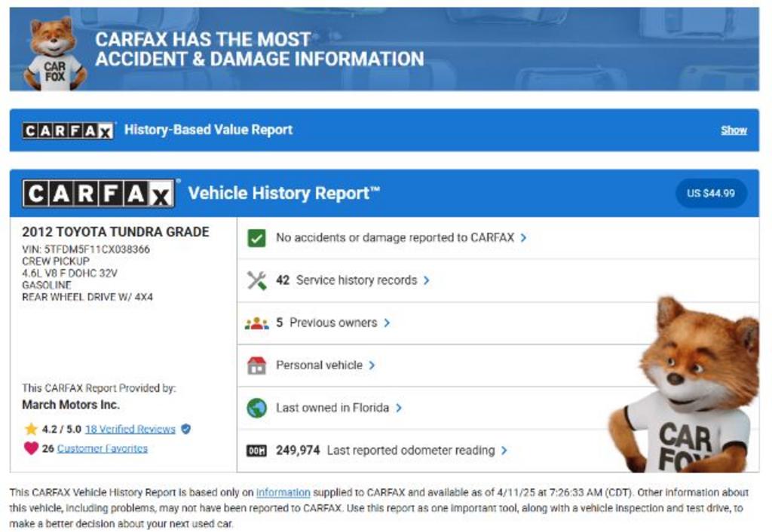Click the globe icon beside Last owned in Florida
Image resolution: width=772 pixels, height=532 pixels.
coord(256,408)
